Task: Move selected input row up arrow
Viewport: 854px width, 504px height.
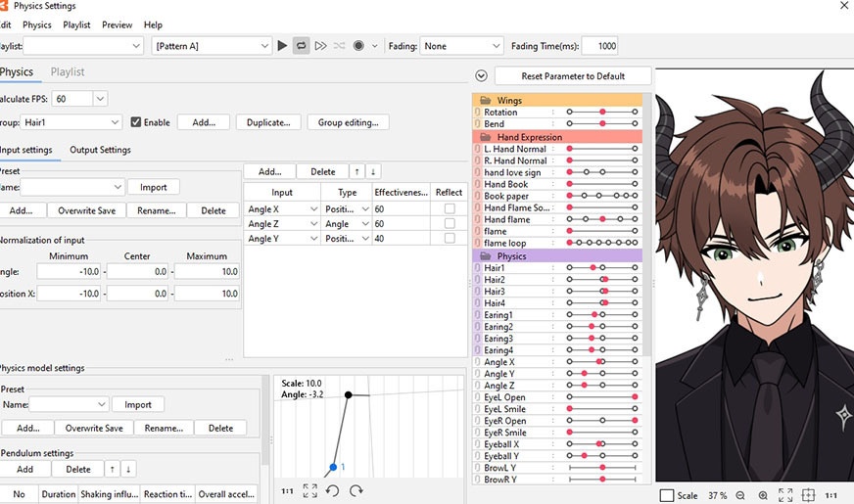Action: coord(356,171)
